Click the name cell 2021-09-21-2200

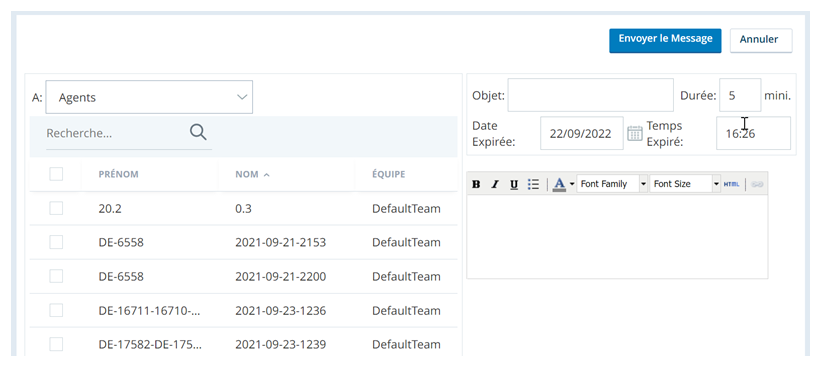(281, 276)
